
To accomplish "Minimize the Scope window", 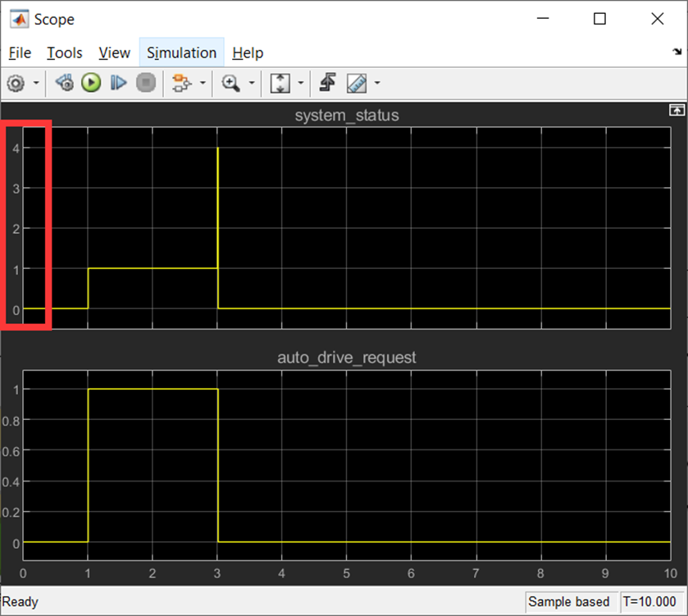I will [543, 18].
